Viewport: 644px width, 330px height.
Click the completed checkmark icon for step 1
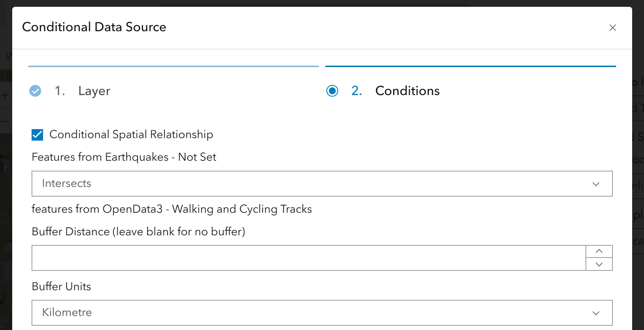(x=35, y=91)
